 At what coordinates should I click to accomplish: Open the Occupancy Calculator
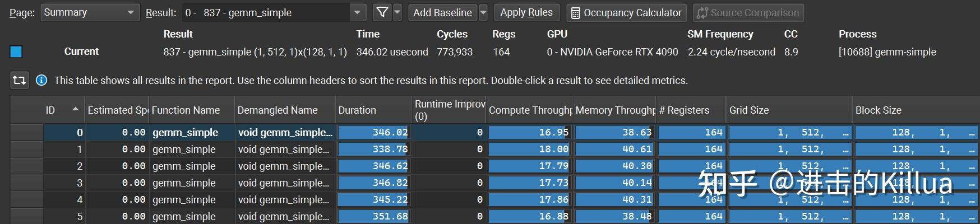pos(626,12)
